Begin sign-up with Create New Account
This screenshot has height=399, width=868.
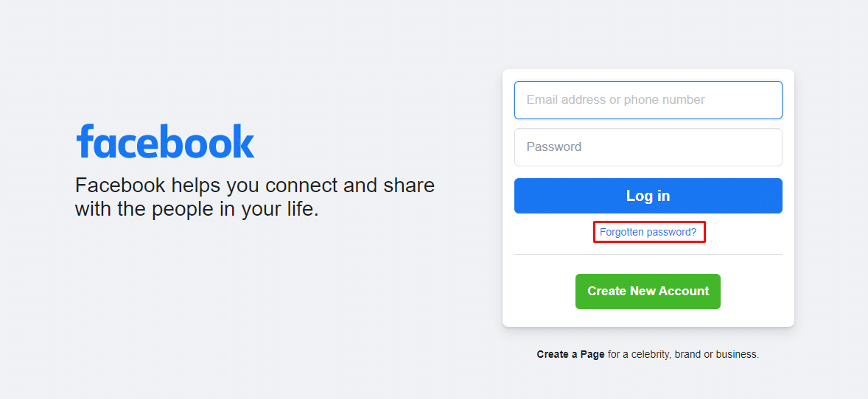pos(648,291)
